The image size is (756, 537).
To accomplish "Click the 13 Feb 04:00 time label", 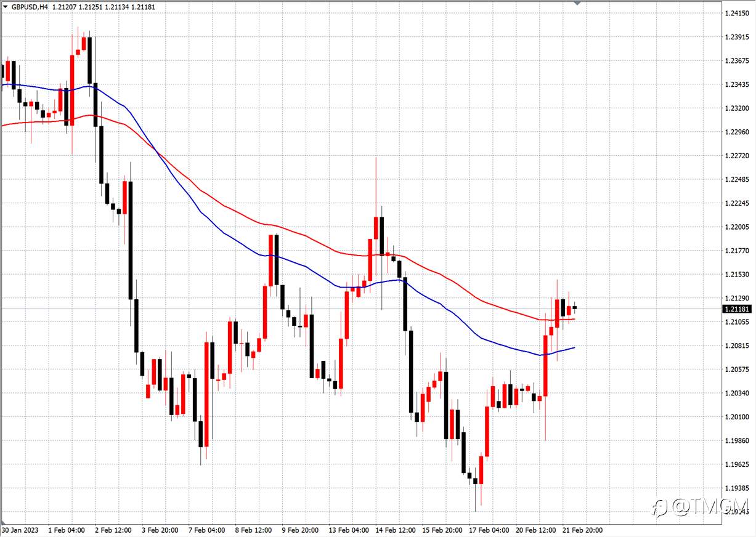I will point(349,530).
